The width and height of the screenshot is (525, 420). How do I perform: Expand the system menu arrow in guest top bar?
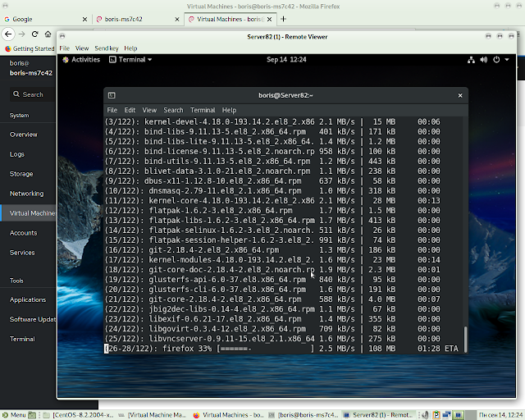point(507,60)
